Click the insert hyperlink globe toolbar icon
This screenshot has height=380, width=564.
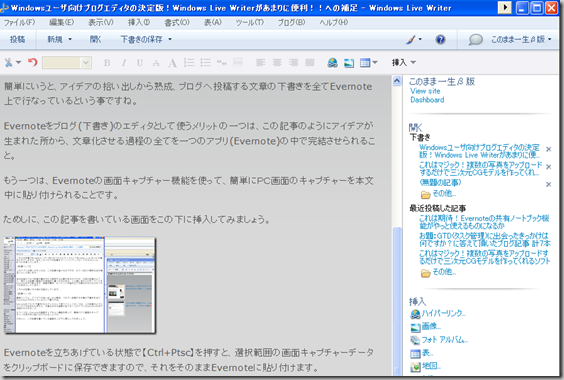(332, 63)
